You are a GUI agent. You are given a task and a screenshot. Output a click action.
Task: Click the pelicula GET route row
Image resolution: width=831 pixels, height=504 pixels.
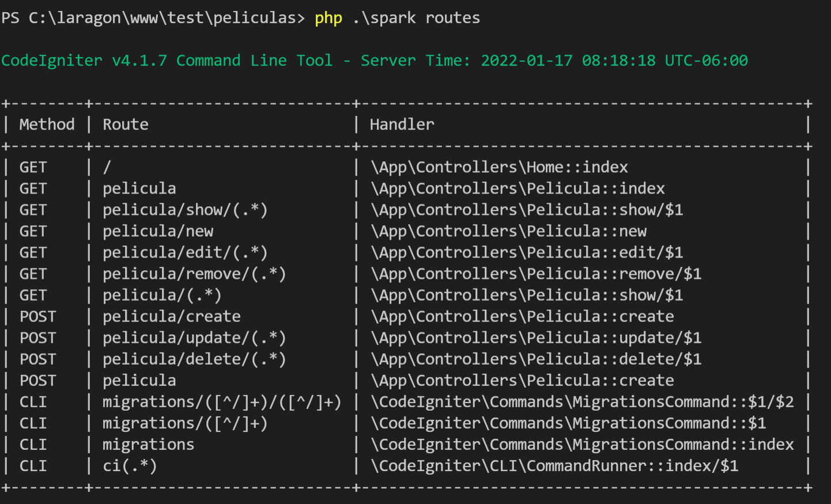click(139, 188)
